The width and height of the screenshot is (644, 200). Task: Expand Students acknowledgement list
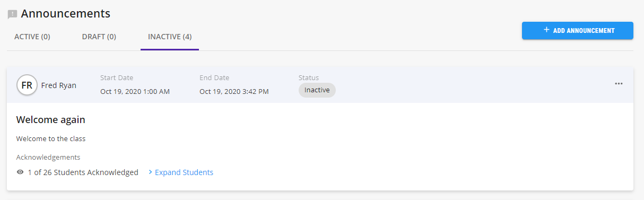tap(184, 172)
